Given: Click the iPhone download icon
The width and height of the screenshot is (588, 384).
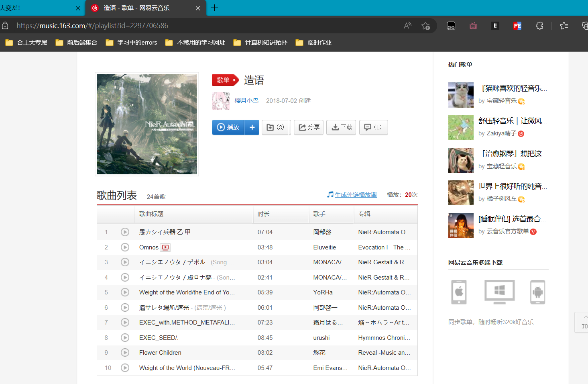Looking at the screenshot, I should point(459,292).
